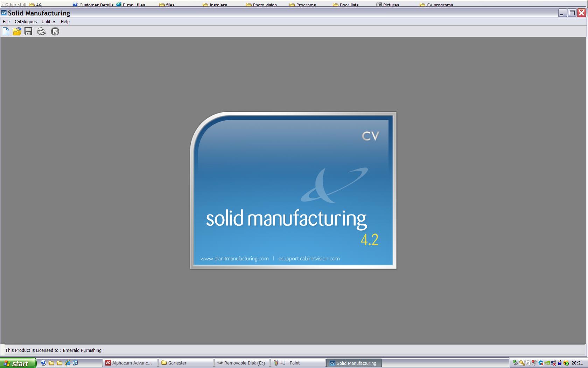Click the yellow key tray icon
588x368 pixels.
[x=522, y=363]
